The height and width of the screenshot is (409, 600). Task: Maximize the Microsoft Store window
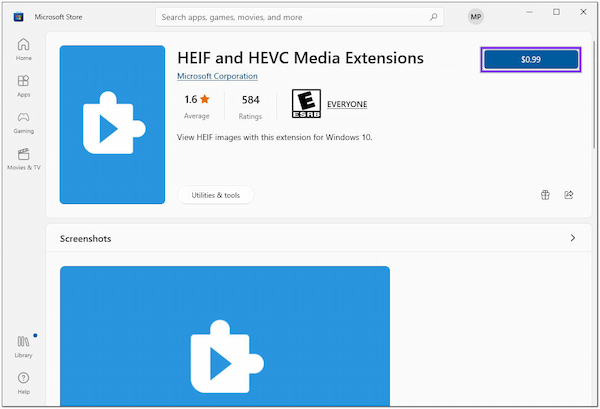coord(556,12)
